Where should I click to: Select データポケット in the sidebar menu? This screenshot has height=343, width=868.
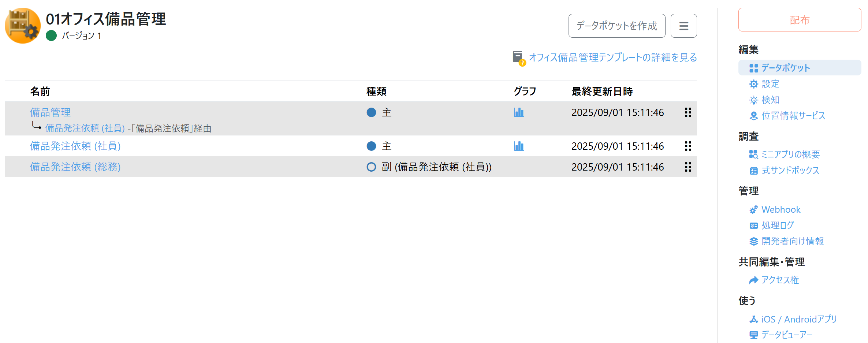tap(785, 68)
